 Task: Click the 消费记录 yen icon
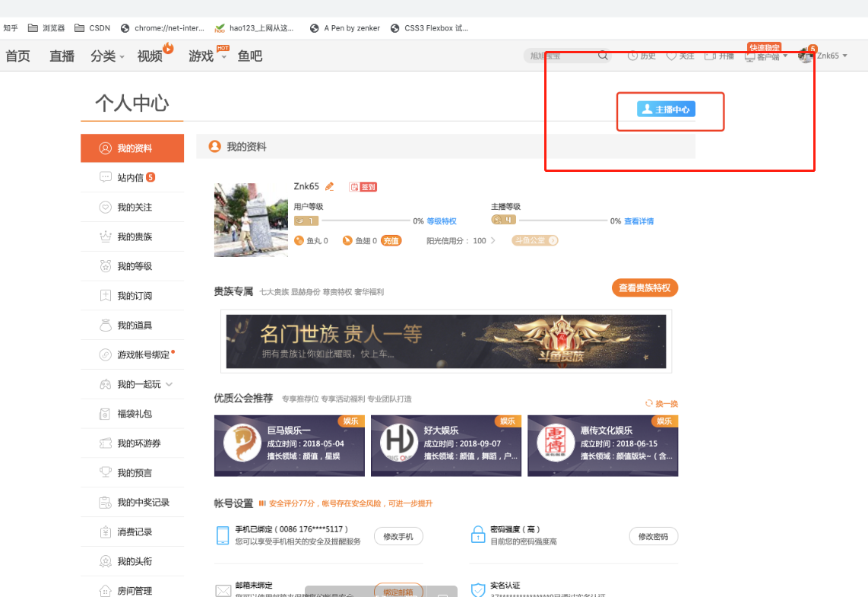(x=105, y=532)
